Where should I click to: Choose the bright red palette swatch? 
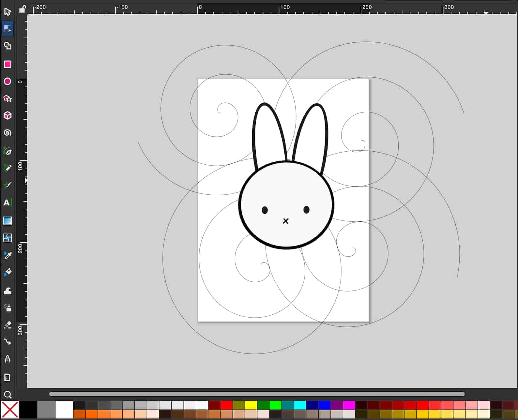(x=226, y=405)
